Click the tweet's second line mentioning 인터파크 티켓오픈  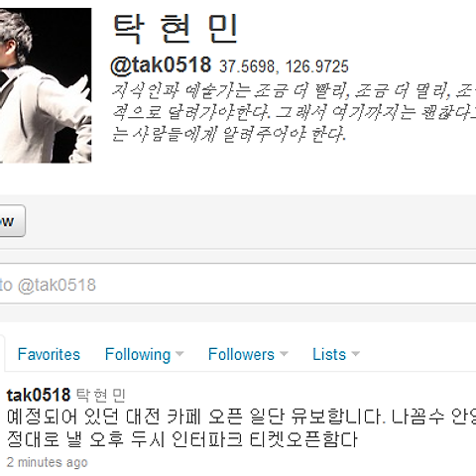[x=182, y=439]
